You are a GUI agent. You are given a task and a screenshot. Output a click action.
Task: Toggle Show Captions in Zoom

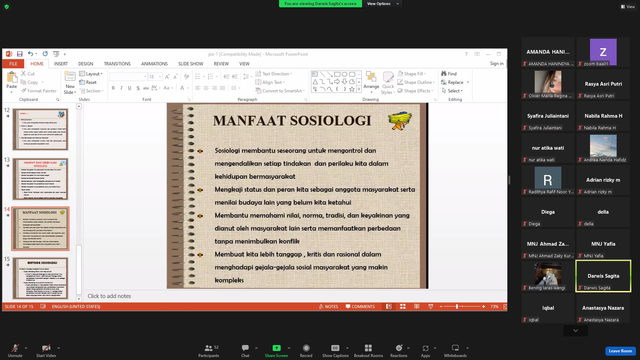(x=335, y=350)
